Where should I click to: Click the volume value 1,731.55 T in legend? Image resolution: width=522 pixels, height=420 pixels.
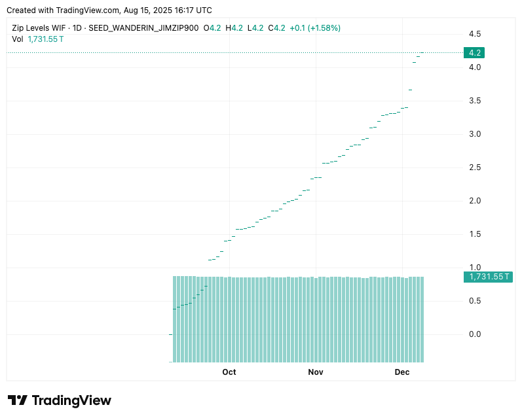click(x=46, y=39)
